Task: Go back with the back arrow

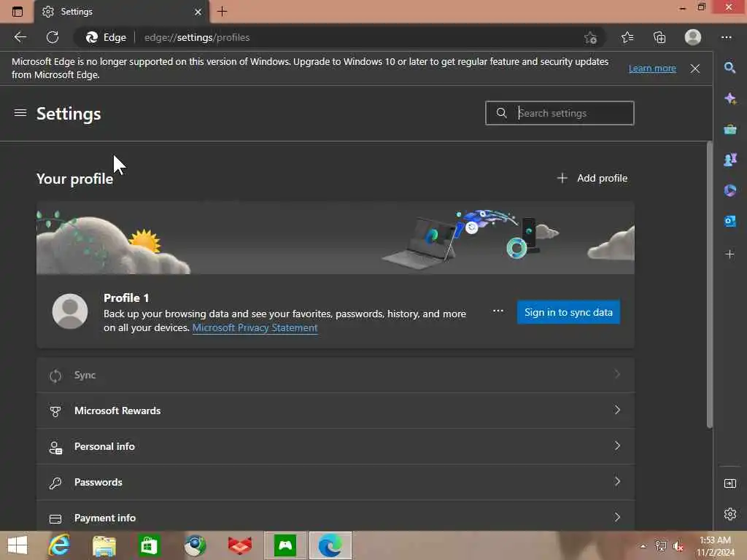Action: point(20,37)
